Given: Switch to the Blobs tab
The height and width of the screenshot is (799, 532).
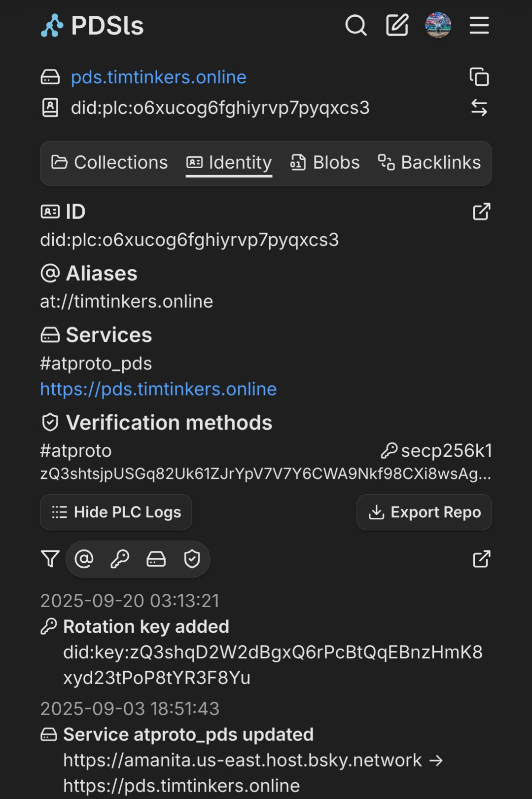Looking at the screenshot, I should (325, 163).
